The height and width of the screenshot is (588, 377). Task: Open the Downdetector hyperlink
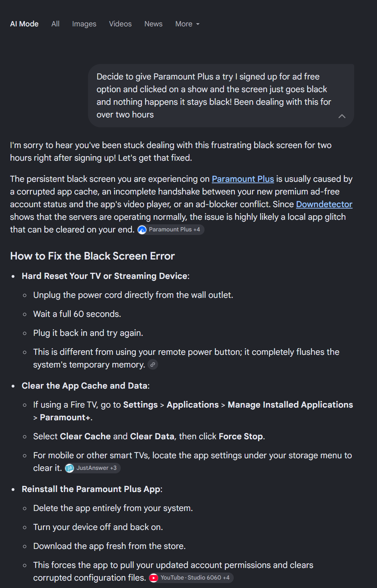(324, 204)
